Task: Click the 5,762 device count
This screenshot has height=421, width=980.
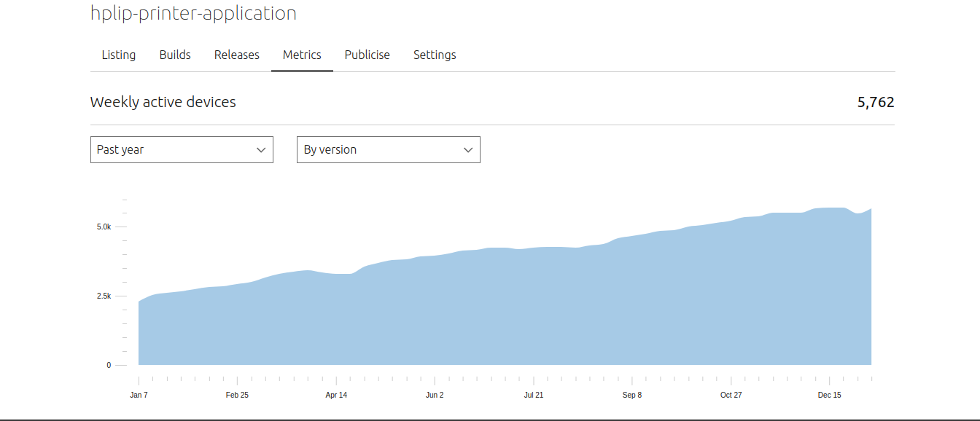Action: (x=876, y=102)
